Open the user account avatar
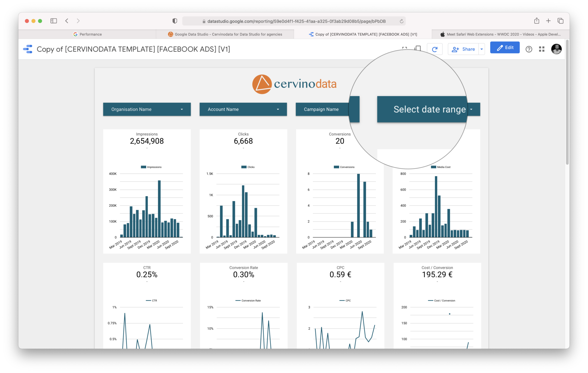588x373 pixels. (556, 49)
